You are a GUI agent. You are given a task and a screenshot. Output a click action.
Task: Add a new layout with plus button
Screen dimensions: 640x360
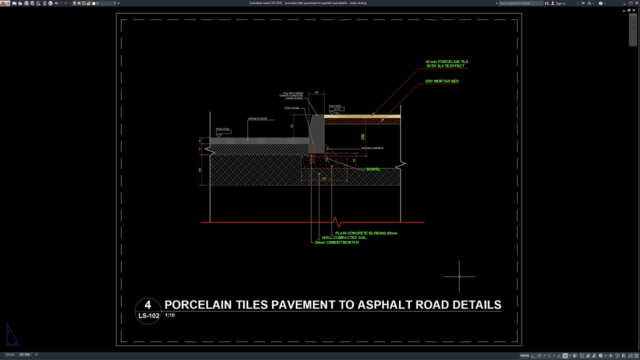point(36,355)
